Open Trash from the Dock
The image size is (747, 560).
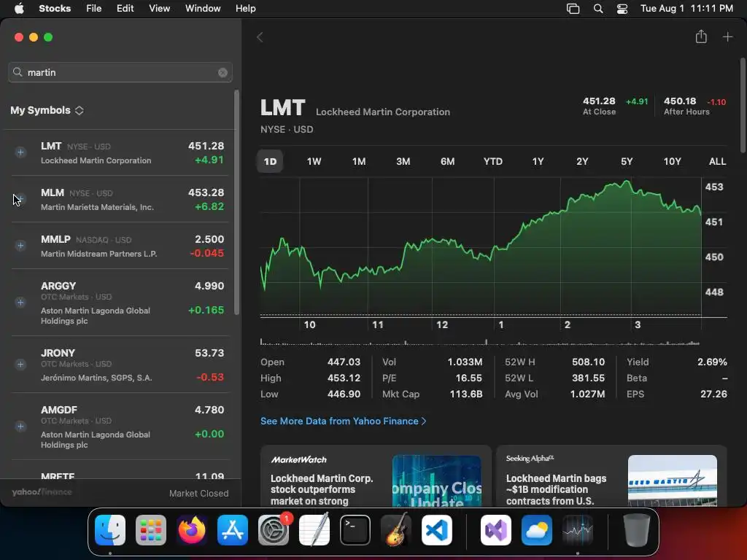pos(636,530)
